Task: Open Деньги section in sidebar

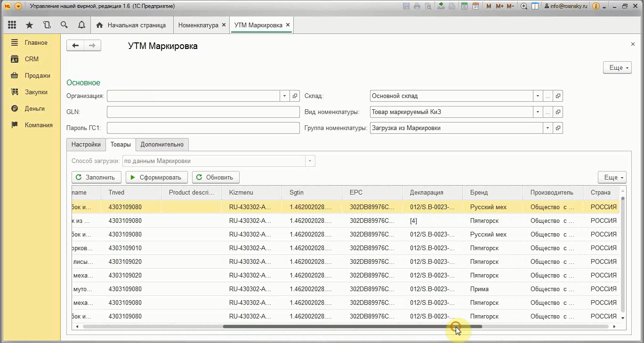Action: (x=31, y=108)
